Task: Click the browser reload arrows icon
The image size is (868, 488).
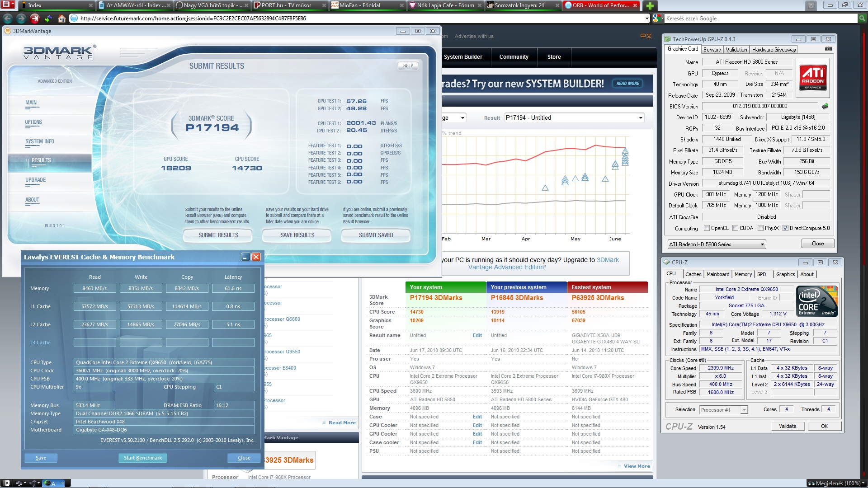Action: coord(48,19)
